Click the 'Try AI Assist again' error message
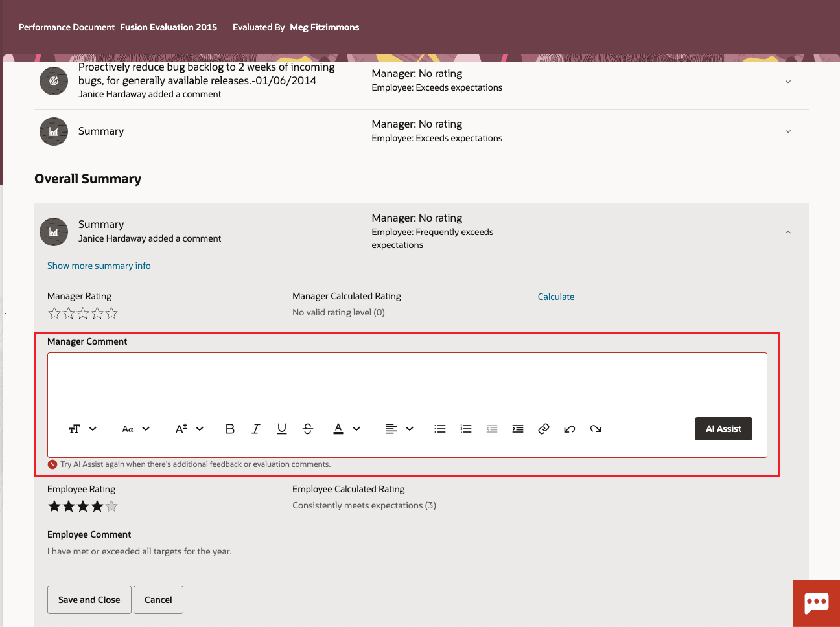Viewport: 840px width, 627px height. tap(196, 464)
